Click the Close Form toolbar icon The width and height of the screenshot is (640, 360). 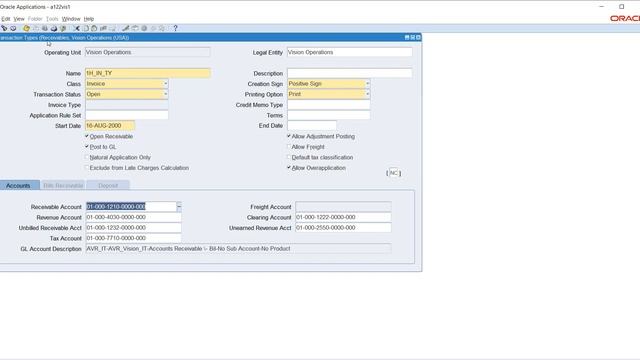click(63, 28)
